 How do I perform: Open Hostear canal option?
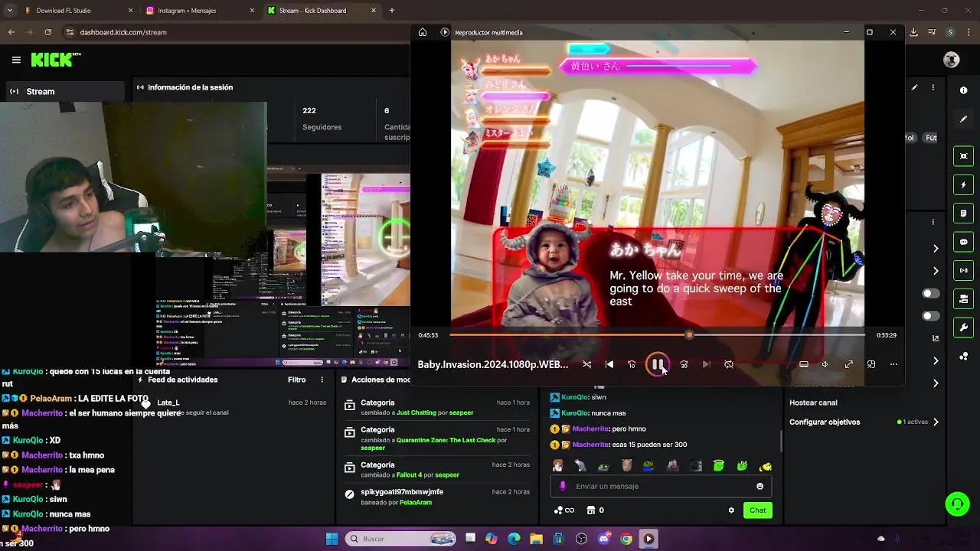tap(813, 403)
